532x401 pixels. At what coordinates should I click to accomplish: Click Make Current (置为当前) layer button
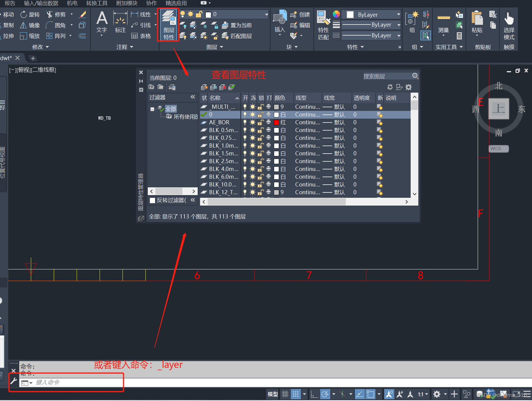click(x=237, y=25)
